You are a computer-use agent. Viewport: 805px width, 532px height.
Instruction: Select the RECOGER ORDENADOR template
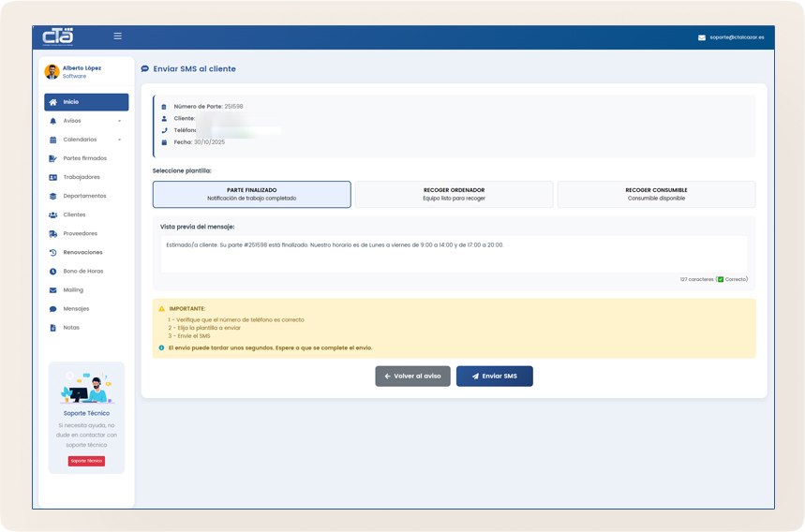coord(454,195)
